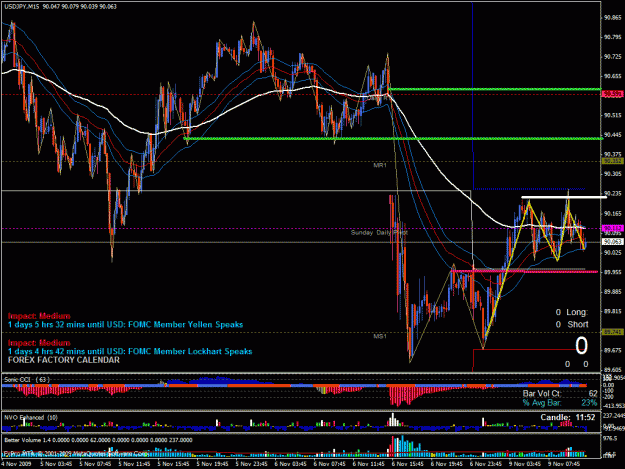The height and width of the screenshot is (469, 625).
Task: Click the 6 Nov 23:45 time axis label
Action: pos(485,464)
